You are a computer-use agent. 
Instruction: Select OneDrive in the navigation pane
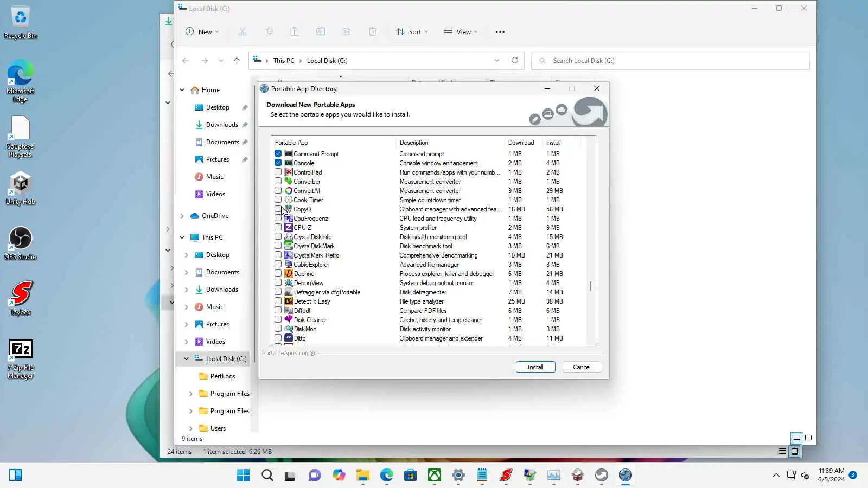click(215, 216)
